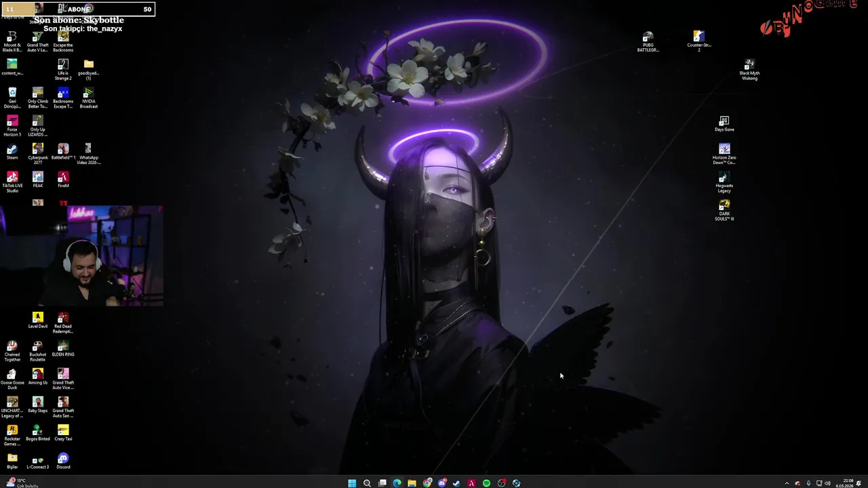Open the content_w... image file
The height and width of the screenshot is (488, 868).
(12, 67)
